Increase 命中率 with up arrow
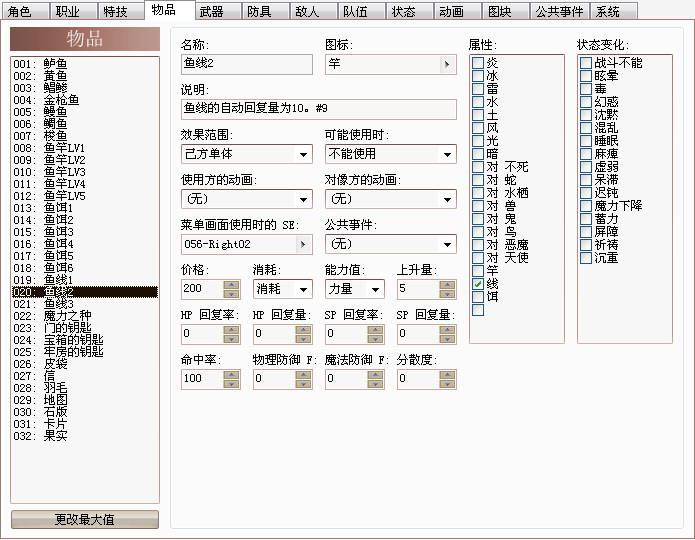 231,375
